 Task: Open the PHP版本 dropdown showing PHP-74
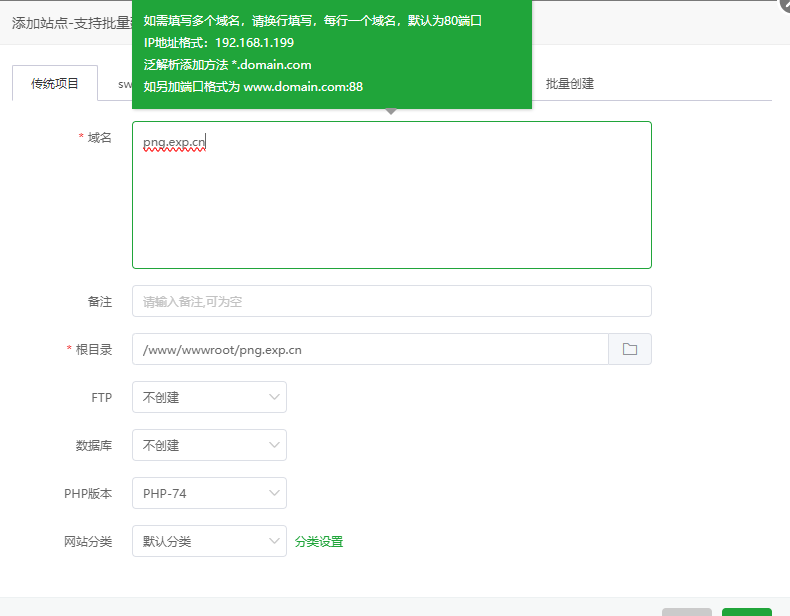pyautogui.click(x=209, y=493)
